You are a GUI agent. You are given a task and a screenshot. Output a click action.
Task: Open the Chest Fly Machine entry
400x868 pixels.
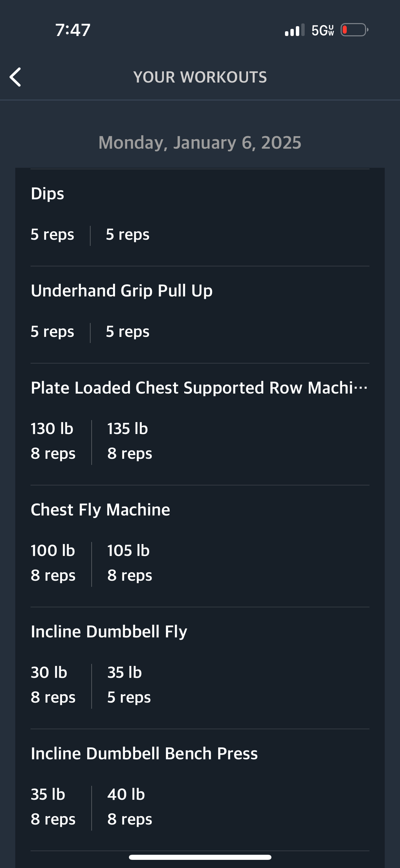tap(200, 546)
